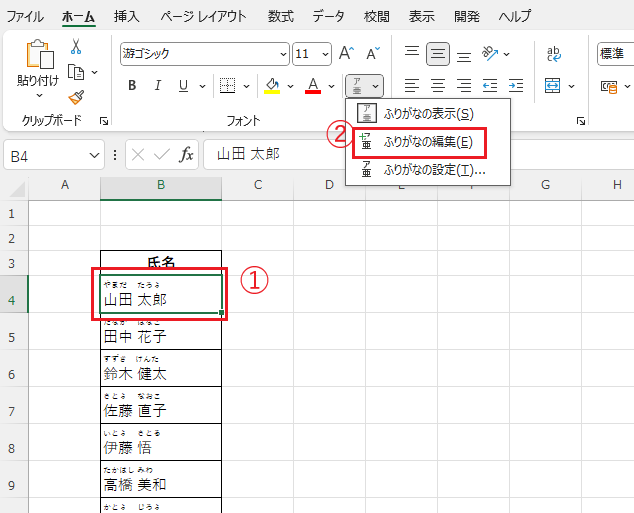Click Insert Function fx button

point(186,154)
